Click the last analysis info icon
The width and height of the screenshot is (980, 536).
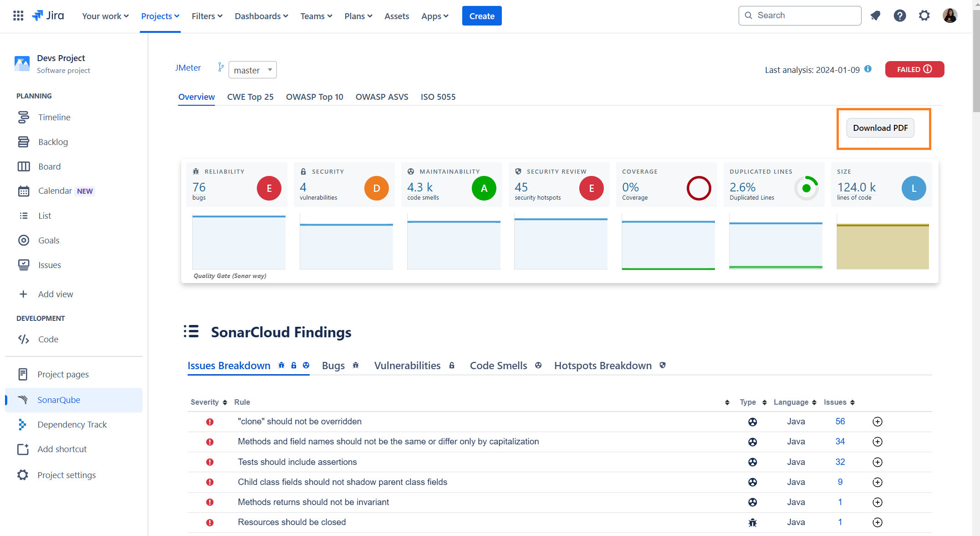tap(868, 69)
